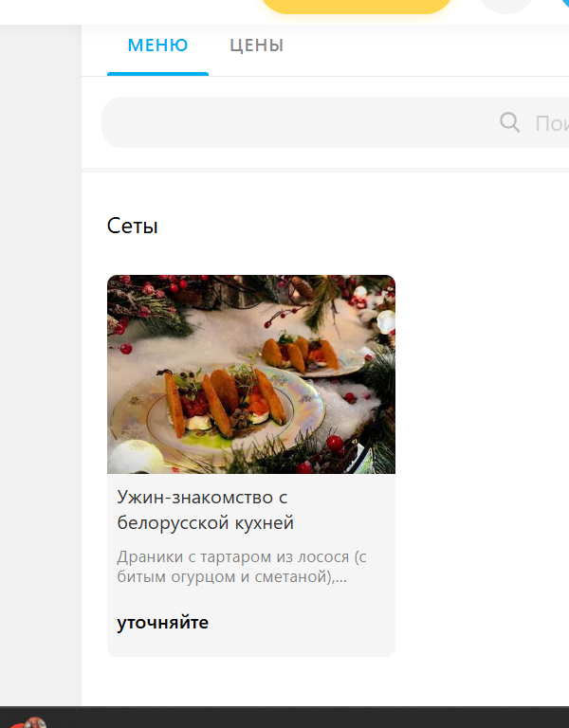Click the gray circular button at top
Image resolution: width=569 pixels, height=728 pixels.
coord(506,6)
